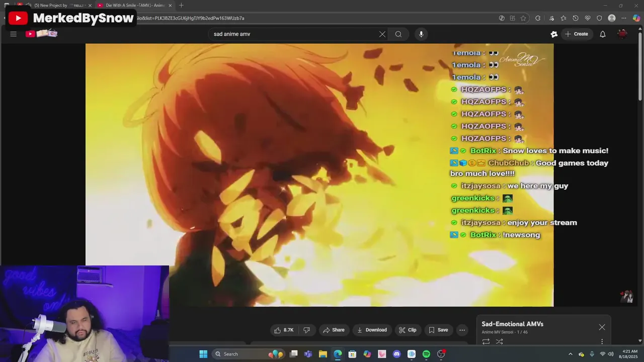Open Edge Settings and more menu
This screenshot has height=362, width=644.
(x=624, y=18)
